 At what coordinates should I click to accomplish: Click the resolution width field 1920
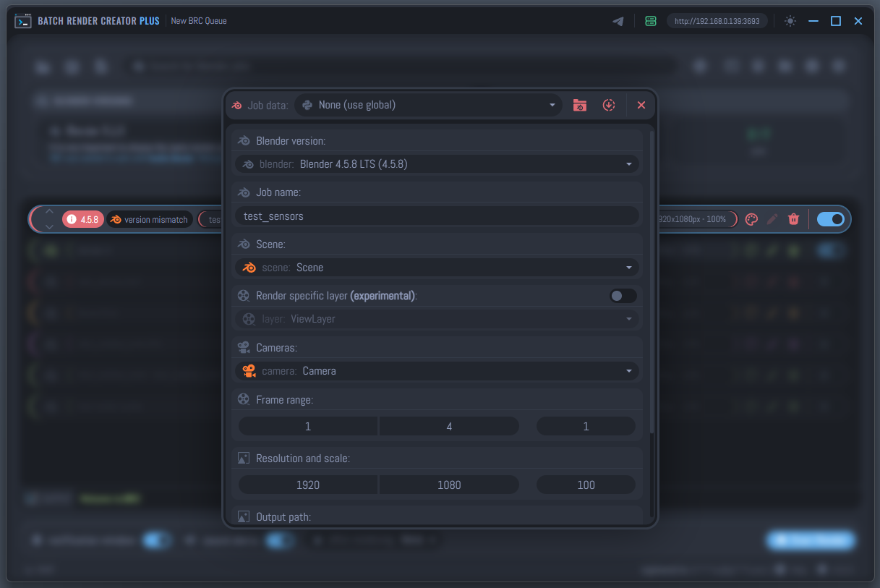[x=307, y=485]
